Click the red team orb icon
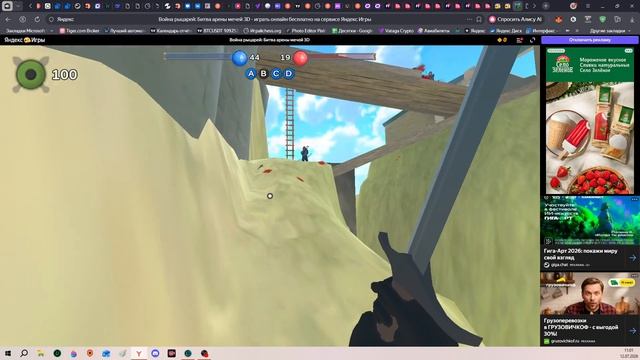 coord(300,58)
